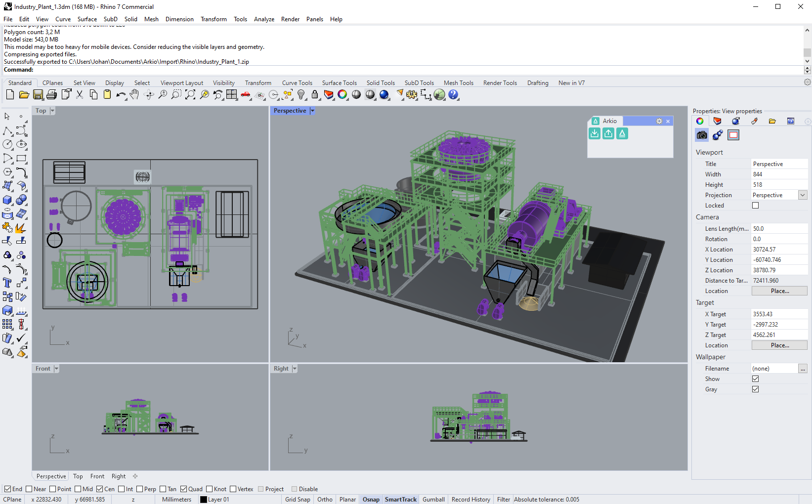Select the Polyline tool in left sidebar
The image size is (812, 504).
click(8, 130)
